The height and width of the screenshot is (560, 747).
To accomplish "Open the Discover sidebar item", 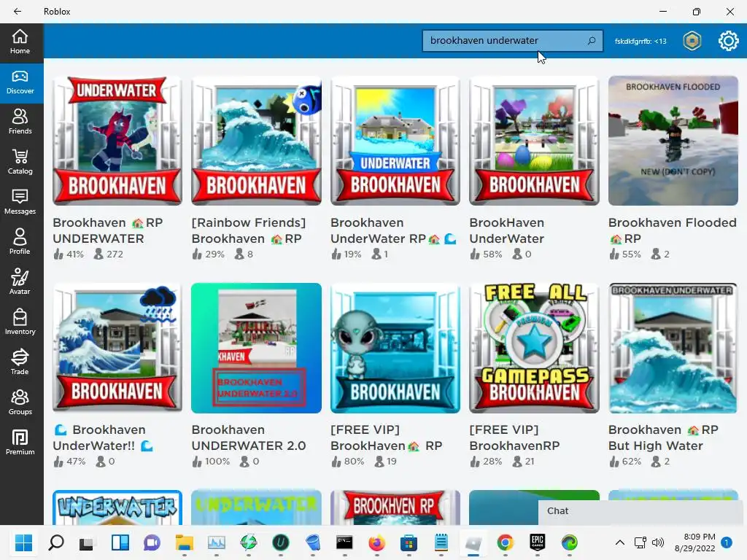I will [x=20, y=82].
